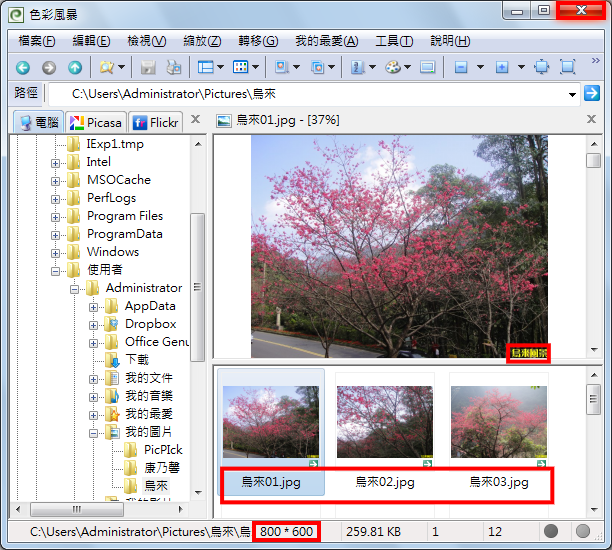The image size is (612, 550).
Task: Click the thumbnail pane vertical scrollbar thumb
Action: click(x=594, y=399)
